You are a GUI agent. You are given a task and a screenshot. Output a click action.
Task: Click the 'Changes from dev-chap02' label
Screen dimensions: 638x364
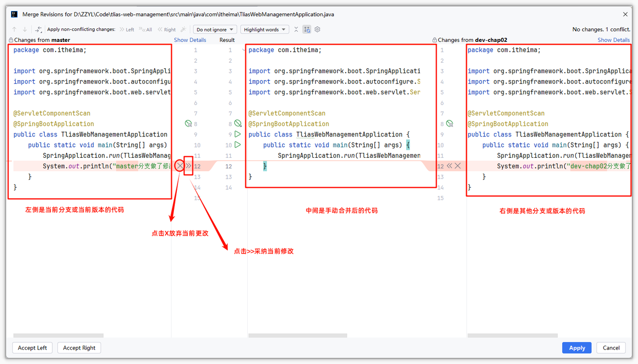[x=473, y=40]
